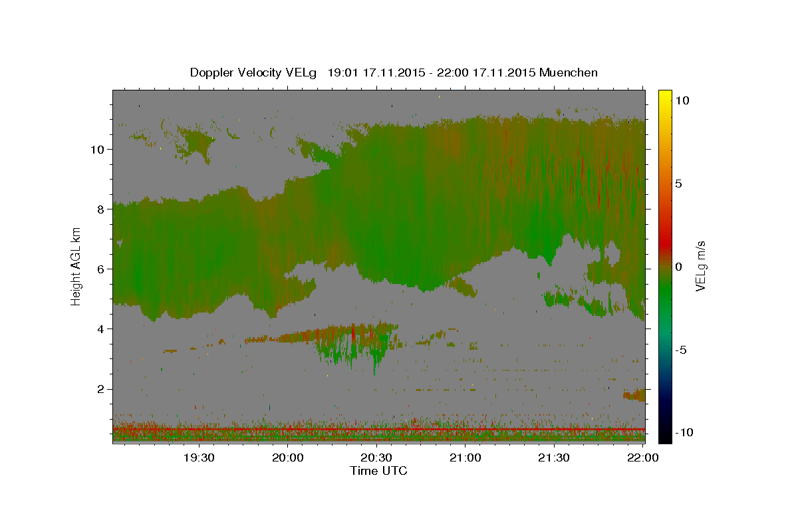Click the plot title 'Doppler Velocity VELg'
Image resolution: width=798 pixels, height=532 pixels.
point(254,72)
